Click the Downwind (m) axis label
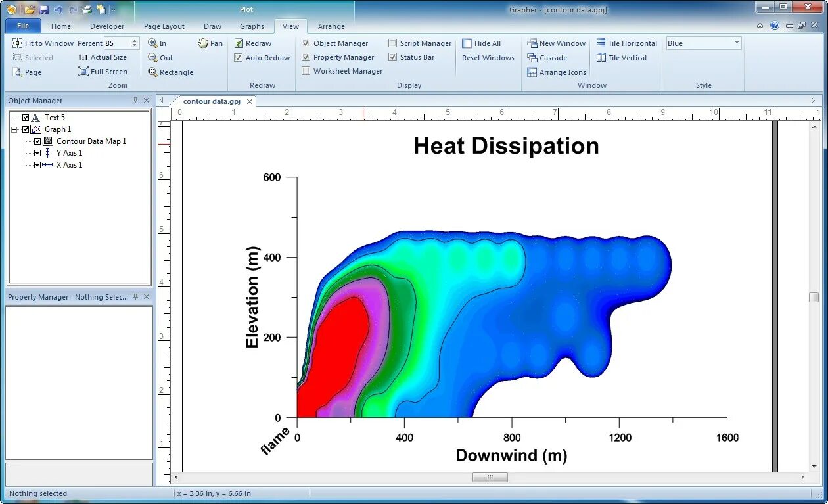 pos(511,455)
